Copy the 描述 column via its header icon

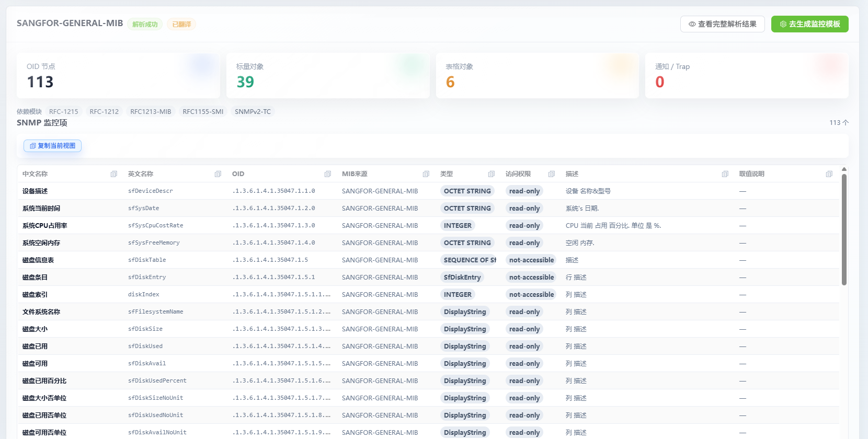pos(725,174)
